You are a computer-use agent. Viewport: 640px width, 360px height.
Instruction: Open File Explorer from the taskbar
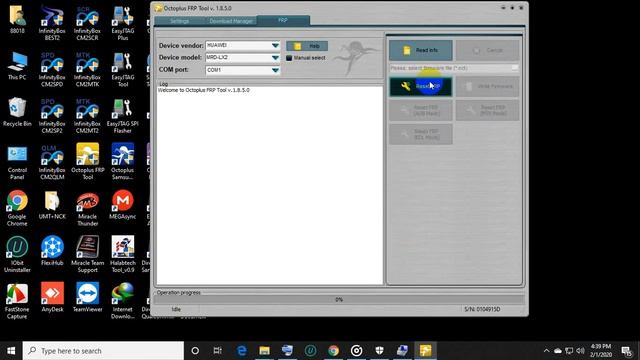(x=264, y=351)
